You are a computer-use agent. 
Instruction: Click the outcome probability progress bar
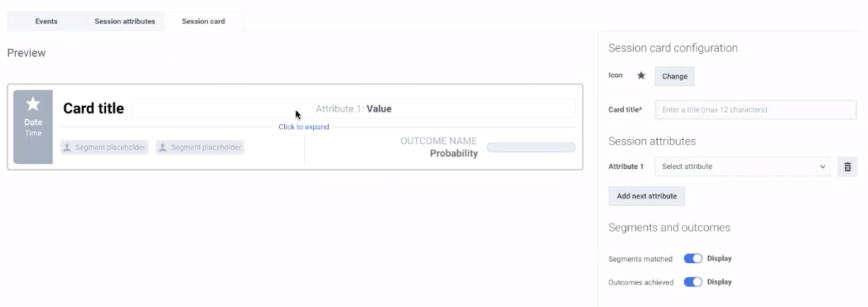tap(532, 147)
